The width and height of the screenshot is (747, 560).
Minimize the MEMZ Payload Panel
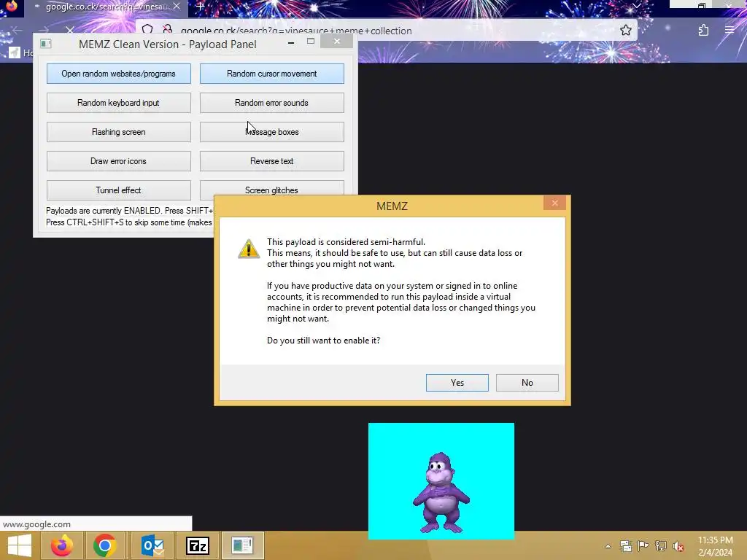pos(291,43)
